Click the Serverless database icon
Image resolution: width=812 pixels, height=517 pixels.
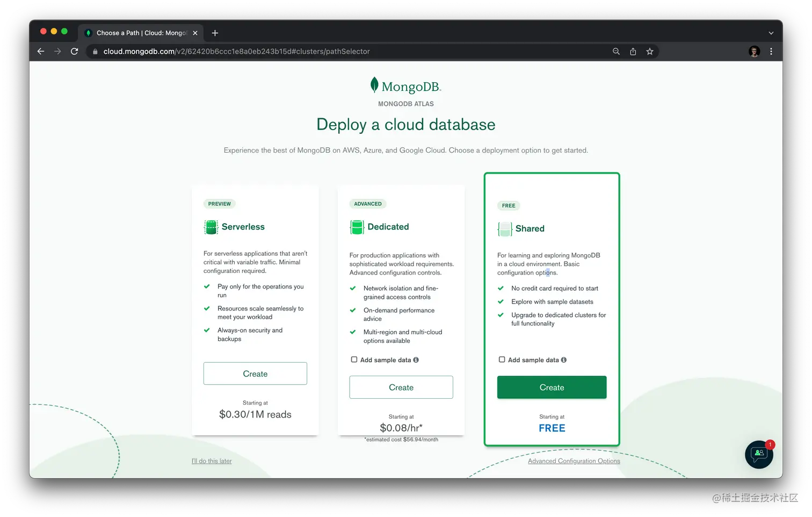click(x=210, y=227)
